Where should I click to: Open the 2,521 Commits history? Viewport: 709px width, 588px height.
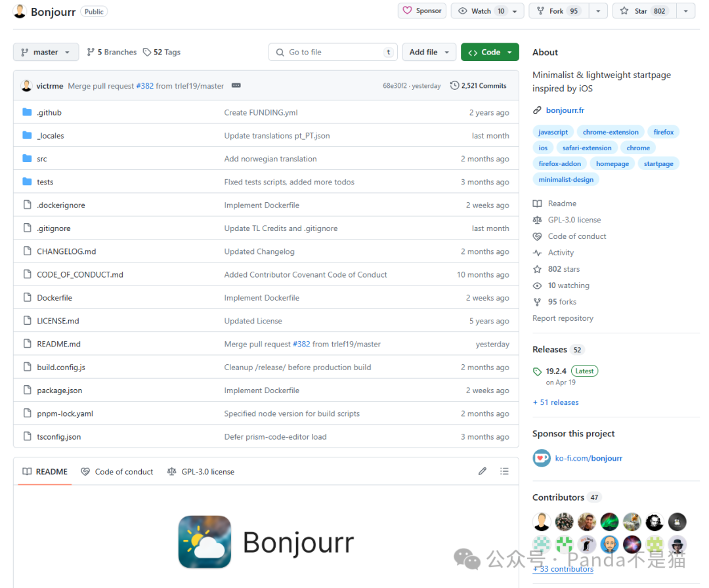coord(479,85)
